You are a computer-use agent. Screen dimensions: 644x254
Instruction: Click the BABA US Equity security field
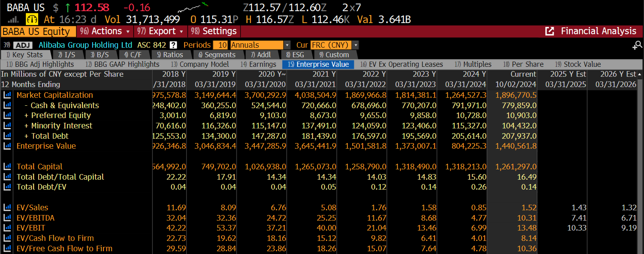pos(38,31)
